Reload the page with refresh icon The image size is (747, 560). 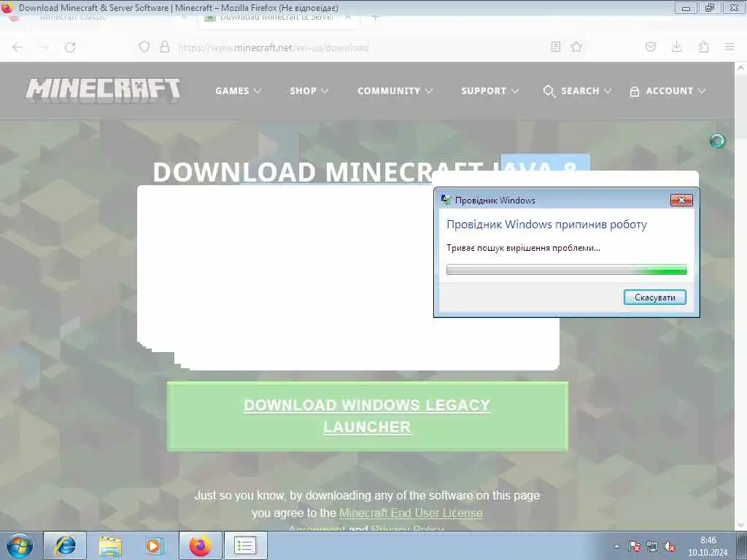pyautogui.click(x=70, y=47)
